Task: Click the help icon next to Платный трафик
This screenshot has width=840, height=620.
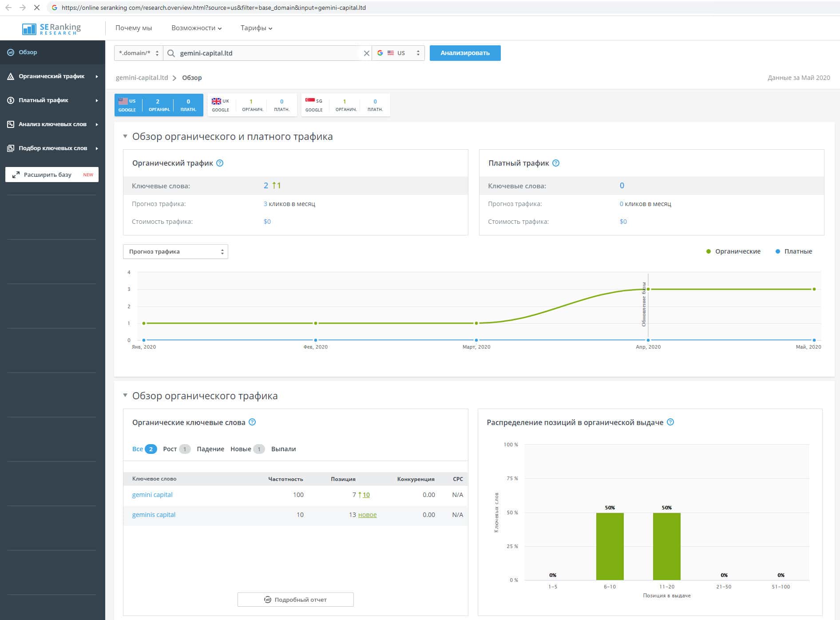Action: 556,163
